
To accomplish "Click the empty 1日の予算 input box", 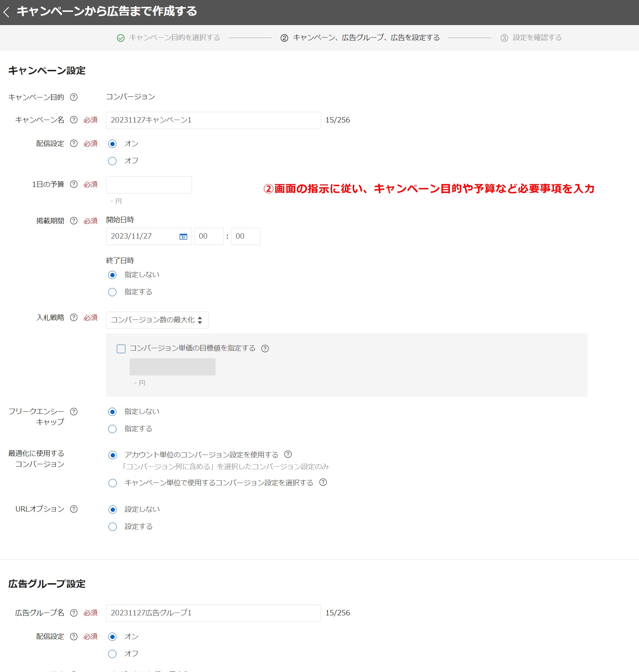I will click(149, 184).
